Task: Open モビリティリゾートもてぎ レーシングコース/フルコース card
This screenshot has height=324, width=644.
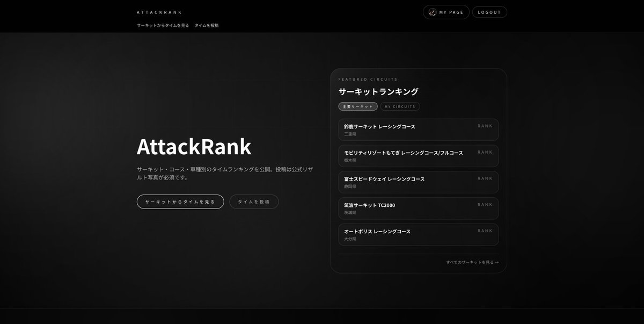Action: (419, 156)
